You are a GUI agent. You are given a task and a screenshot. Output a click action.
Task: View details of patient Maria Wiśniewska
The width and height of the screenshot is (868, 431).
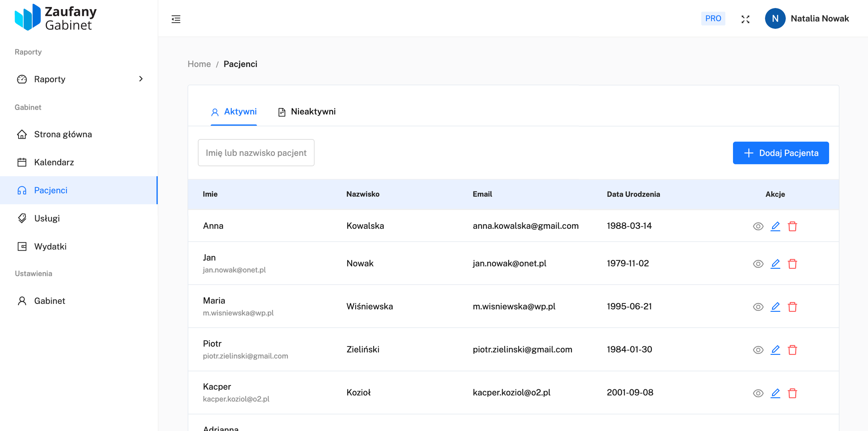click(758, 307)
